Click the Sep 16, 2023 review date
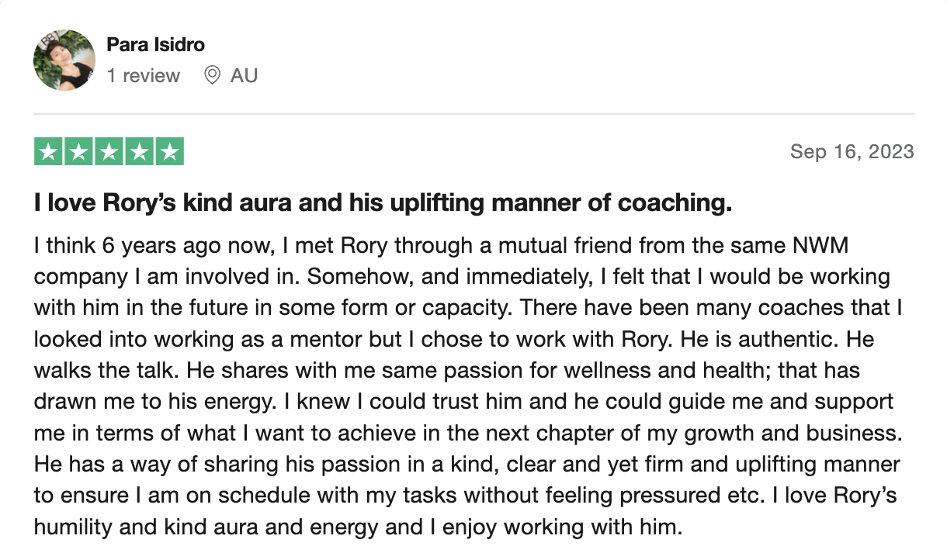947x560 pixels. tap(852, 151)
